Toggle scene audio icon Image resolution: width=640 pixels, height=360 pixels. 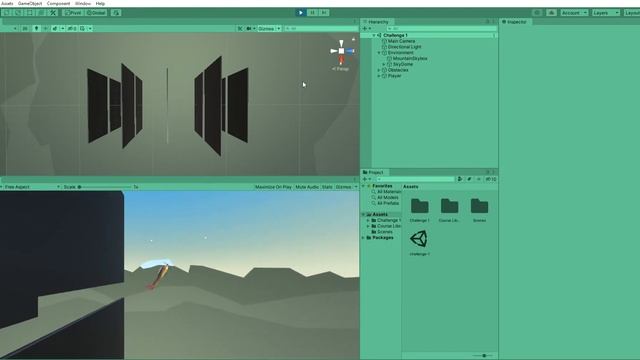pyautogui.click(x=46, y=29)
